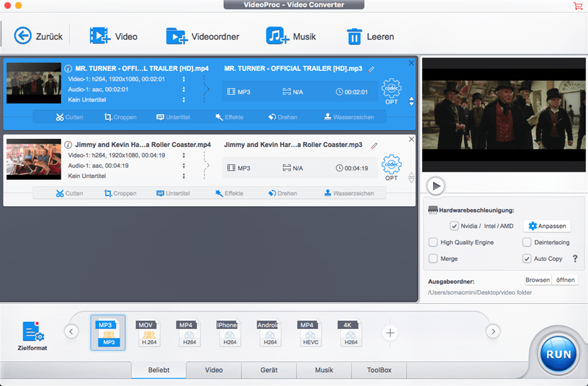588x386 pixels.
Task: Drehen the Jimmy and Kevin video
Action: [283, 194]
